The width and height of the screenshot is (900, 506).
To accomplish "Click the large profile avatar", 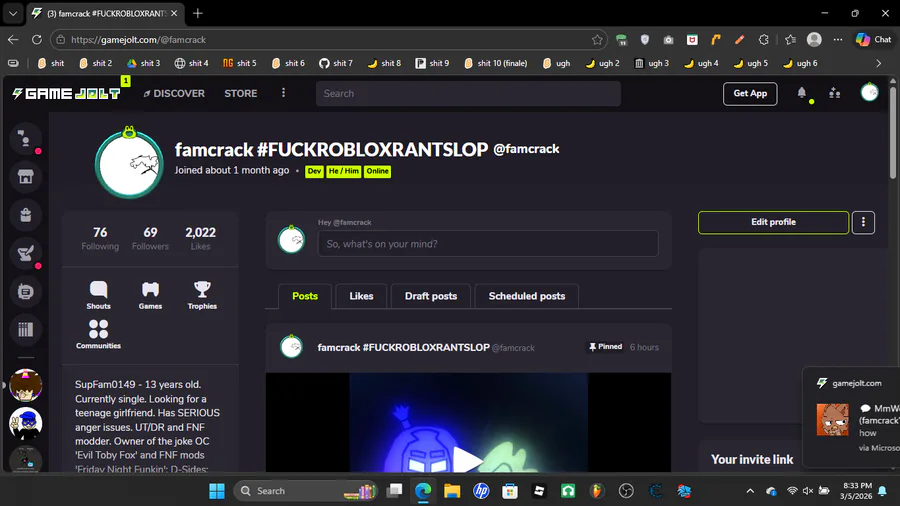I will 129,165.
